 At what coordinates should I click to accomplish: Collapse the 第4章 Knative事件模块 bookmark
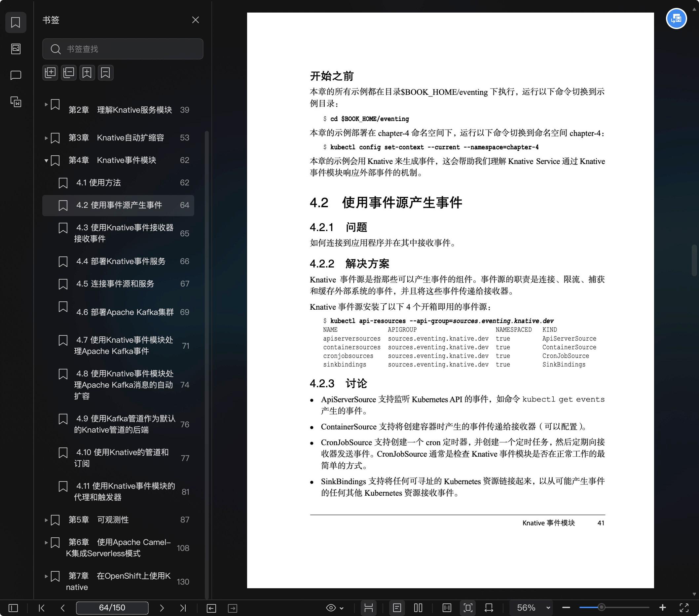tap(46, 160)
